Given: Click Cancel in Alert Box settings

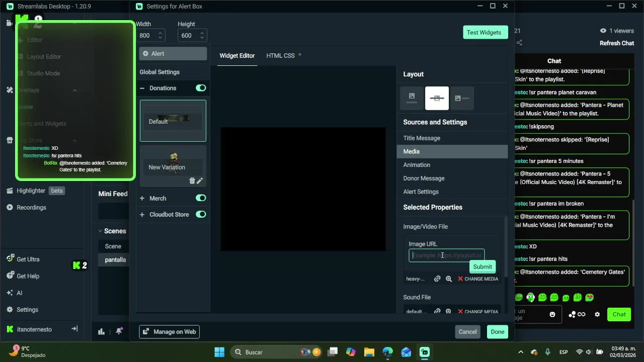Looking at the screenshot, I should [x=467, y=332].
